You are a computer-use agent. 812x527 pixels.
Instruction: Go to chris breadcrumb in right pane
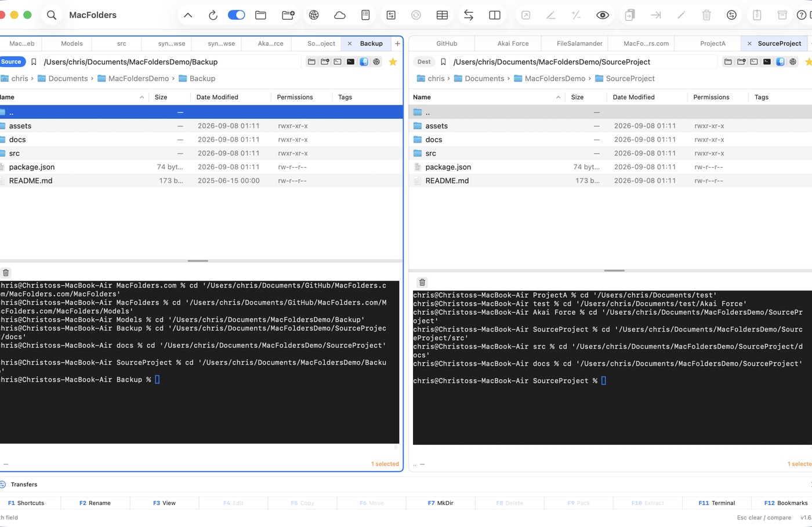click(x=430, y=78)
